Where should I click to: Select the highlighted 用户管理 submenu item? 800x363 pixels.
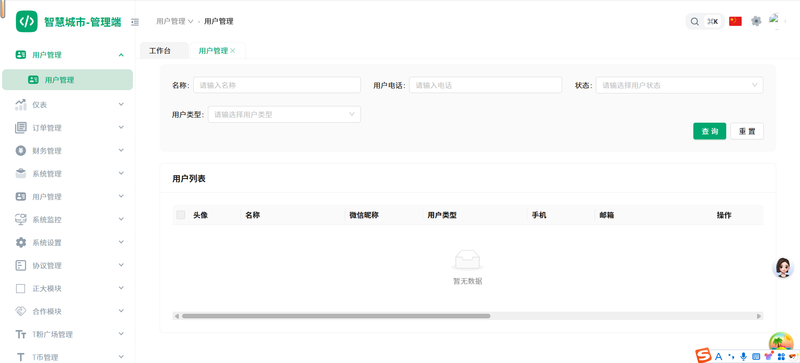tap(67, 80)
